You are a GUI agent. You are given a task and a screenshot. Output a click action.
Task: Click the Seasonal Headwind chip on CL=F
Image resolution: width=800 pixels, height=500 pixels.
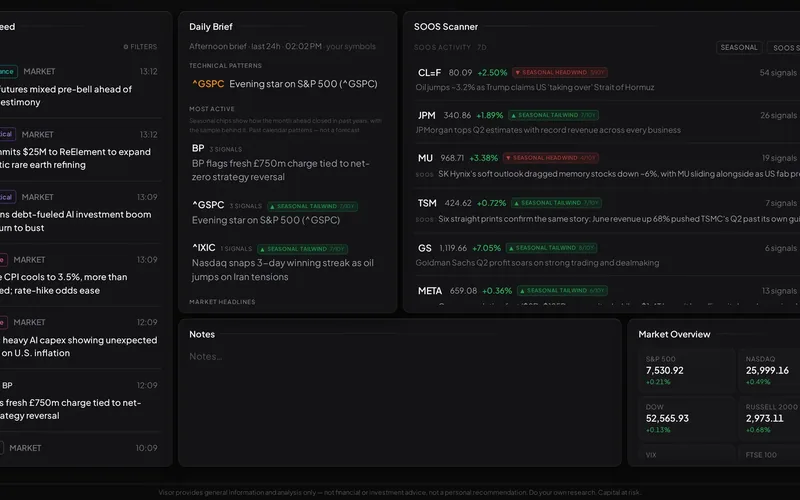tap(560, 72)
